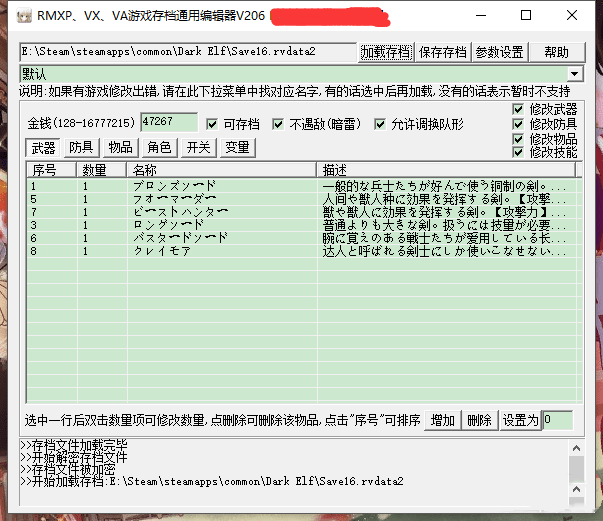
Task: Click the 金钱 money input field
Action: (169, 122)
